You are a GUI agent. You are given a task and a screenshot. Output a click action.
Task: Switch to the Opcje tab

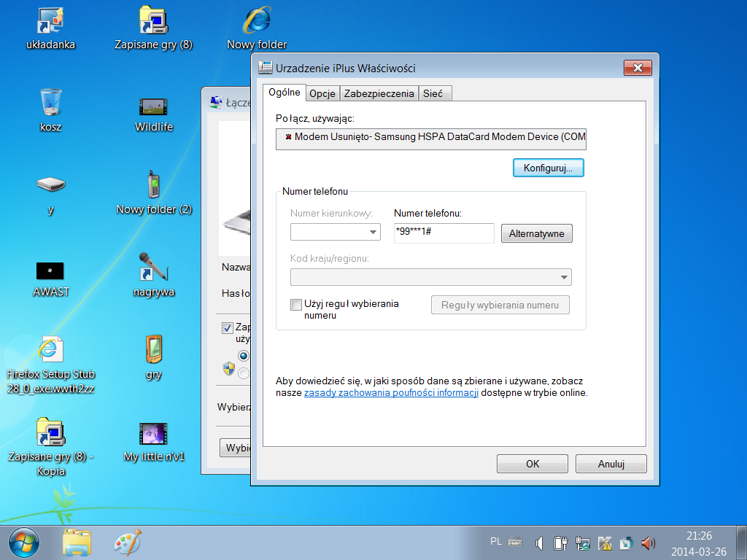[322, 93]
